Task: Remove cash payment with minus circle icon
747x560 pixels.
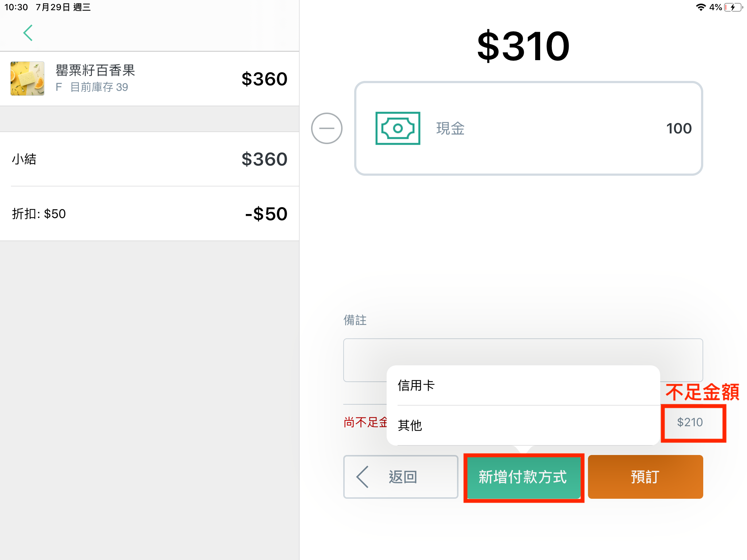Action: [x=326, y=128]
